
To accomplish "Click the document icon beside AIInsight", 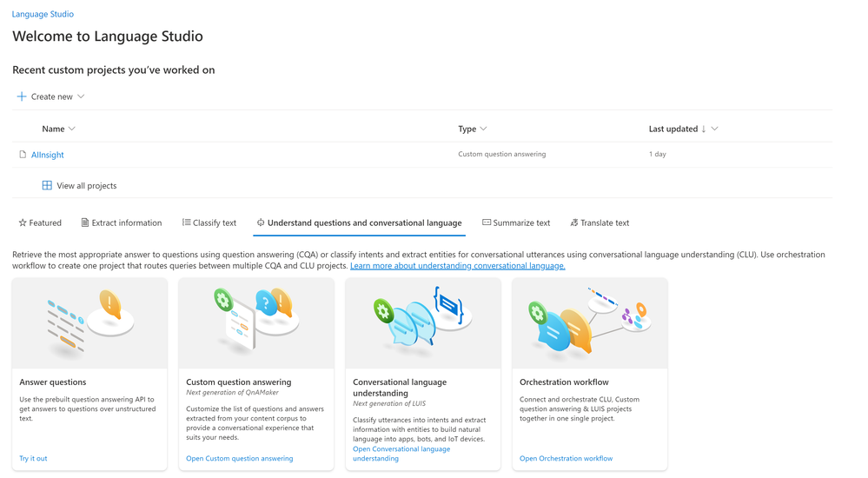I will point(23,155).
